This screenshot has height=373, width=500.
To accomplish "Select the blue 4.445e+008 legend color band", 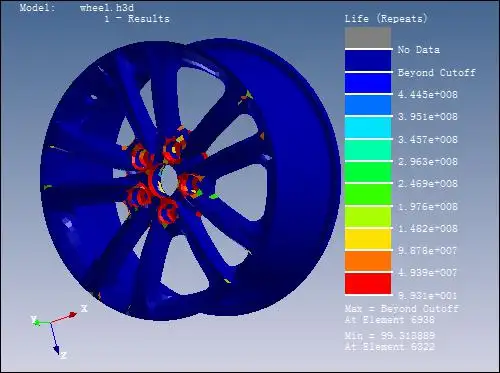I will (x=368, y=83).
